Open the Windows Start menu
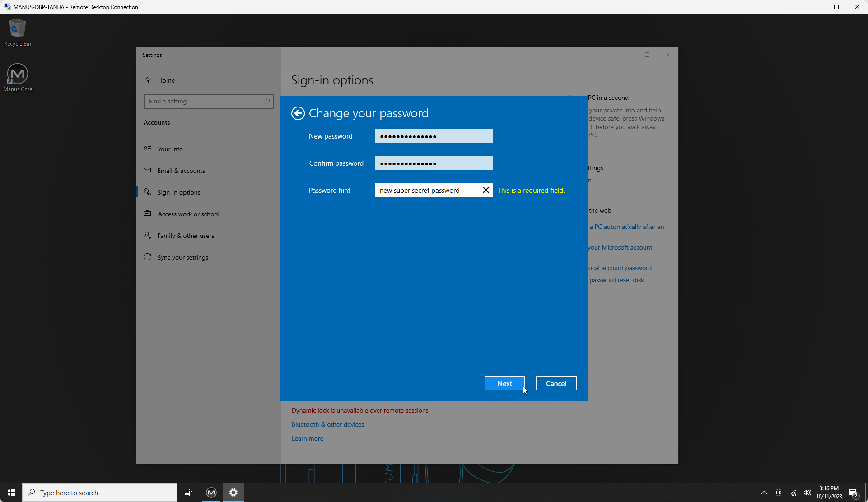868x502 pixels. tap(11, 493)
